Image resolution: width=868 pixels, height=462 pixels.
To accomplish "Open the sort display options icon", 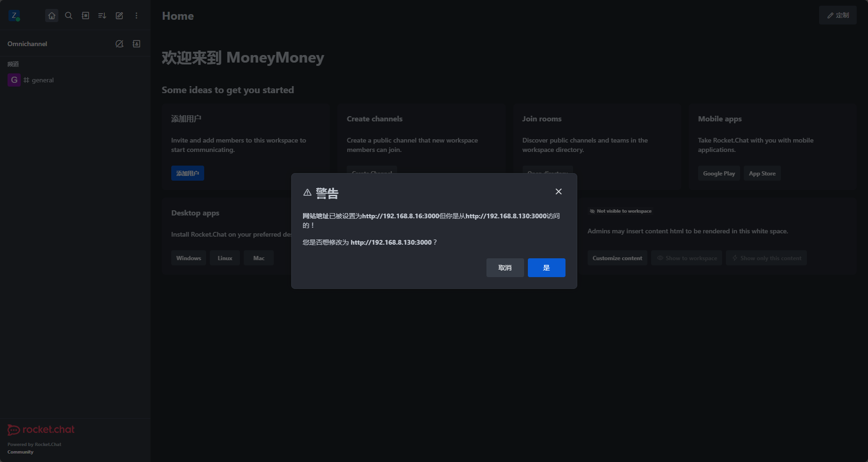I will (x=102, y=16).
